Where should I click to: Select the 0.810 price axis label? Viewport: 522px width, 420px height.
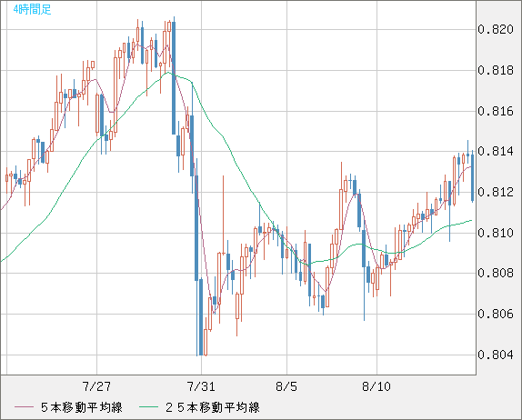click(x=496, y=233)
